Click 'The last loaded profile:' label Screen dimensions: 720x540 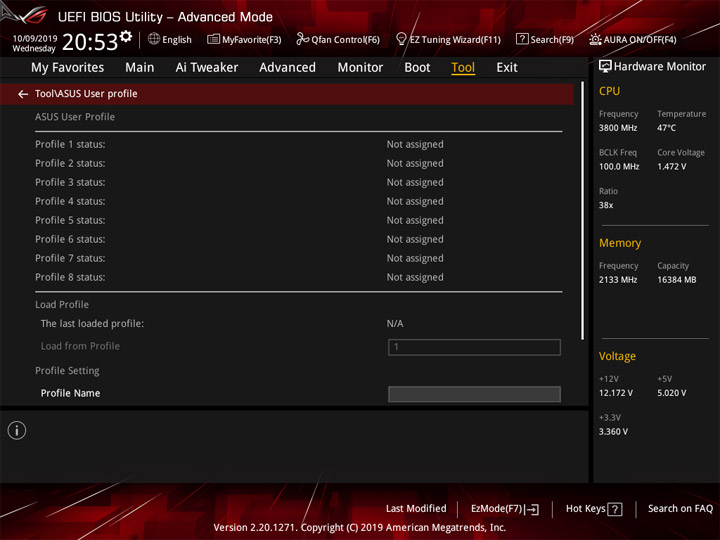coord(92,324)
